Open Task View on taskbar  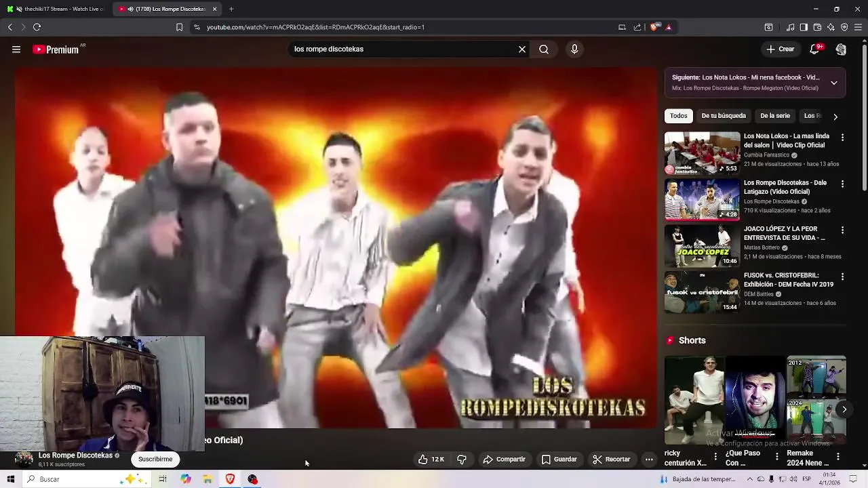[163, 479]
